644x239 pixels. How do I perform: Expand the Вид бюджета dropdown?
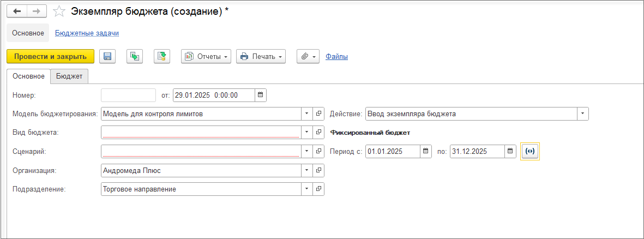[x=306, y=133]
